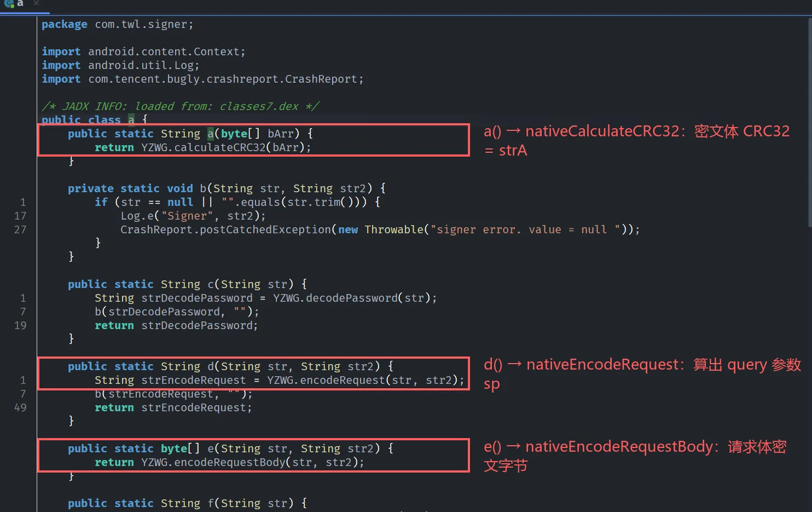Image resolution: width=812 pixels, height=512 pixels.
Task: Click 'CrashReport' in the import line
Action: click(x=321, y=79)
